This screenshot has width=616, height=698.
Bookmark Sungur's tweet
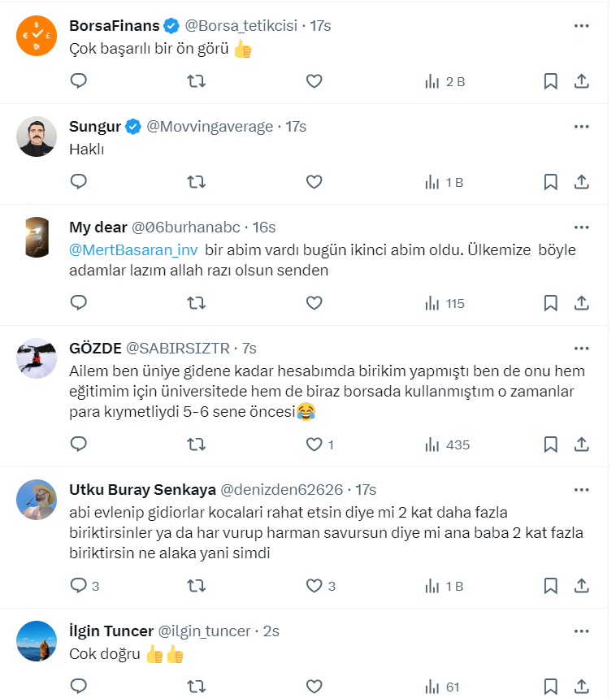click(x=550, y=182)
